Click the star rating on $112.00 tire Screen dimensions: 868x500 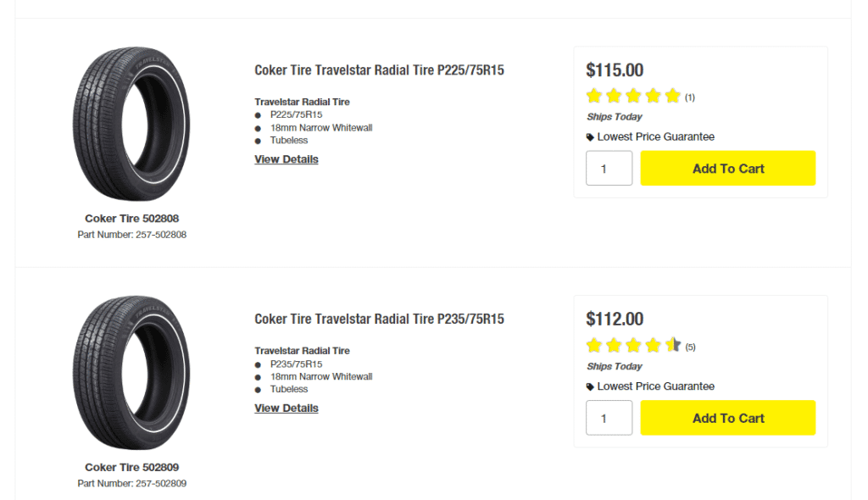tap(633, 345)
